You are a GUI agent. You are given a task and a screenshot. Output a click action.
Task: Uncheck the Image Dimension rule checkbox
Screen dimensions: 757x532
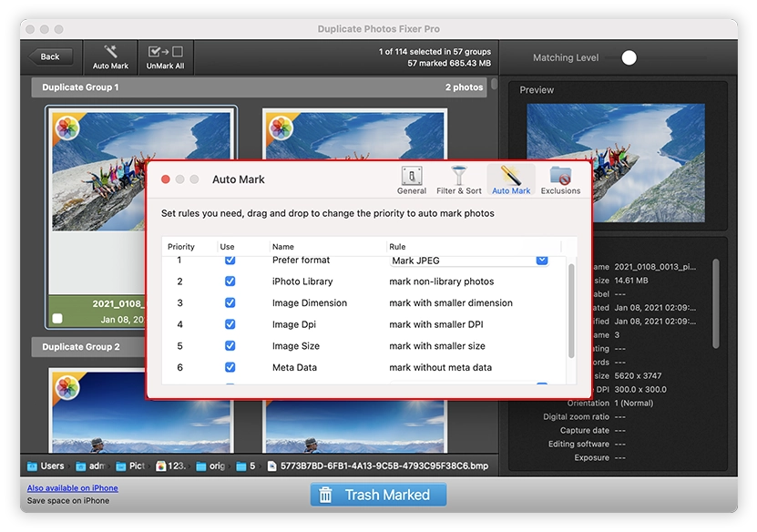coord(230,302)
